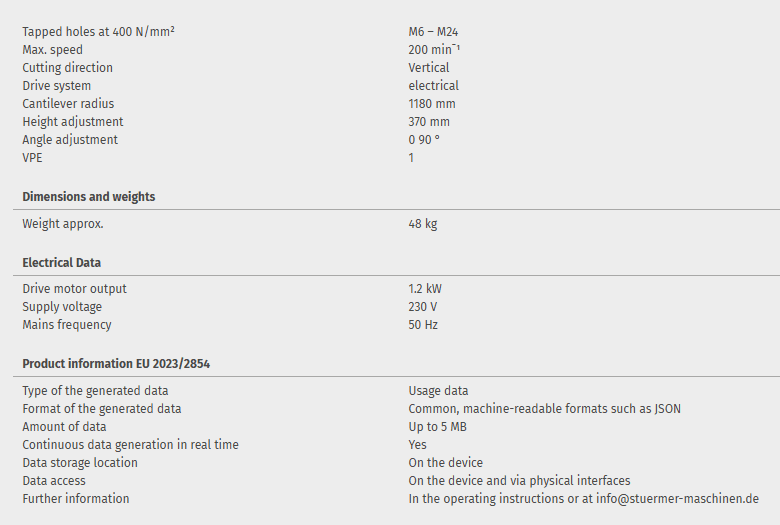Select the 1180 mm cantilever radius value
Viewport: 780px width, 525px height.
coord(432,104)
